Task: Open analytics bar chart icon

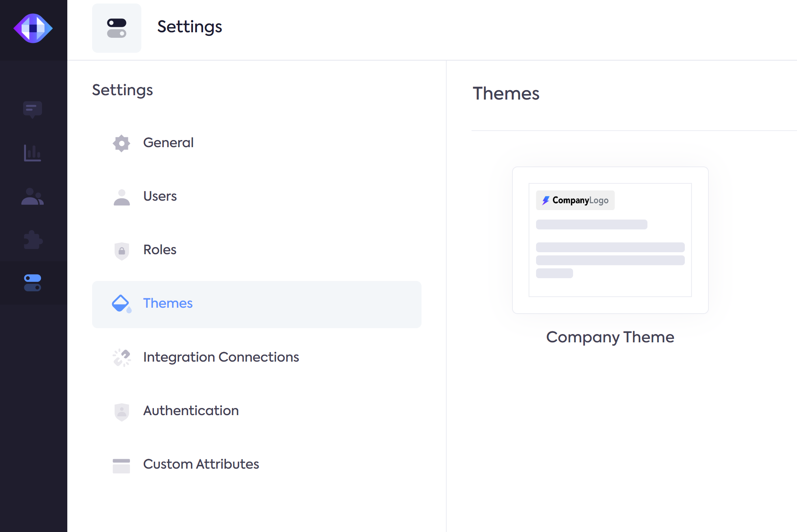Action: click(x=32, y=153)
